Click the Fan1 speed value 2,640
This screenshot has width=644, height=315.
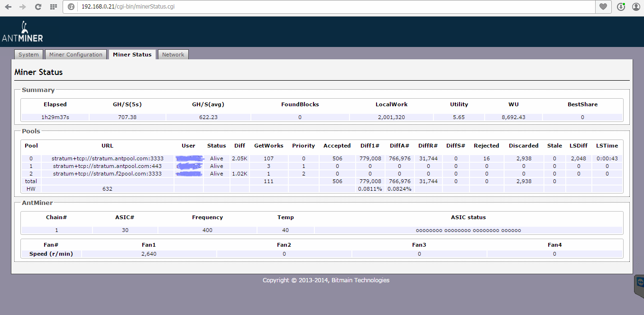[149, 254]
